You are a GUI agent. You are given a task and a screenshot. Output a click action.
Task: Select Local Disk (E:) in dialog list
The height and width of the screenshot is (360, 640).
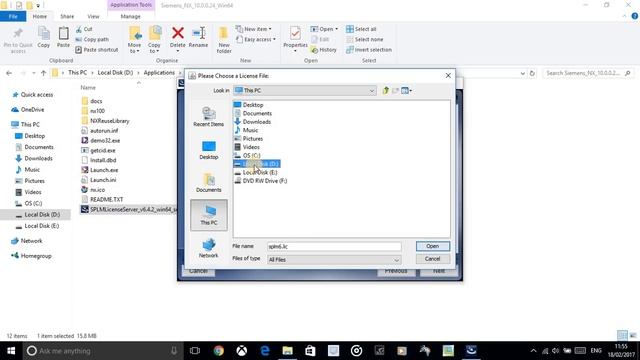click(x=256, y=172)
